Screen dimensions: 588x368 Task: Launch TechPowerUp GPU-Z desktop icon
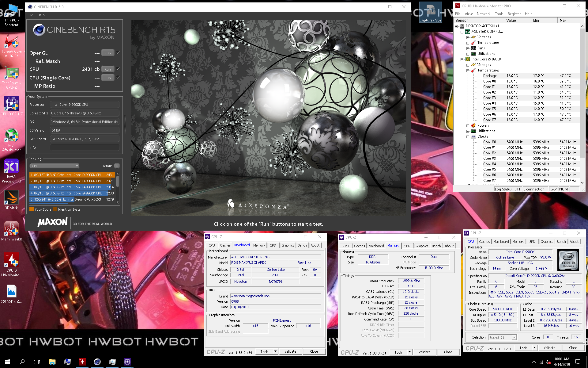coord(12,78)
